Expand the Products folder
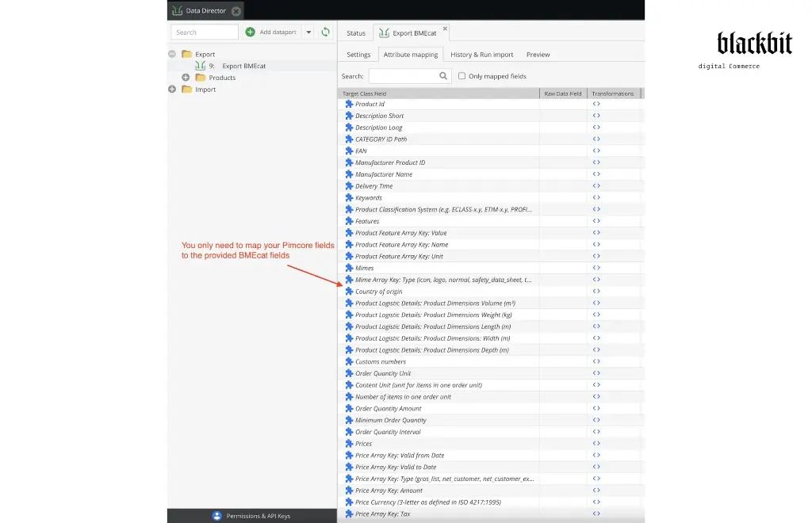The image size is (812, 523). click(x=186, y=78)
